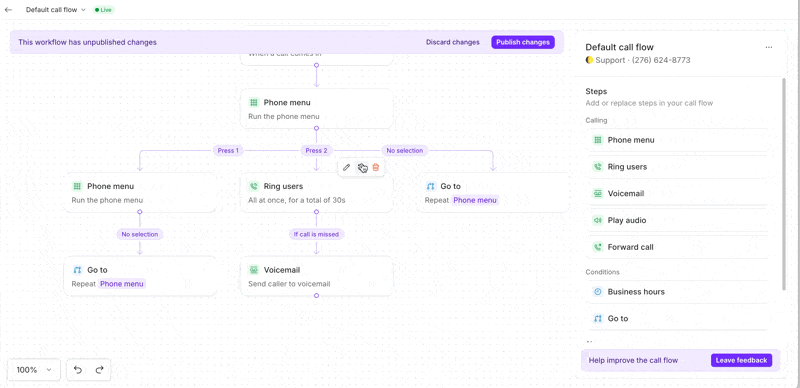Select the Go to condition in sidebar
This screenshot has height=388, width=800.
click(677, 319)
